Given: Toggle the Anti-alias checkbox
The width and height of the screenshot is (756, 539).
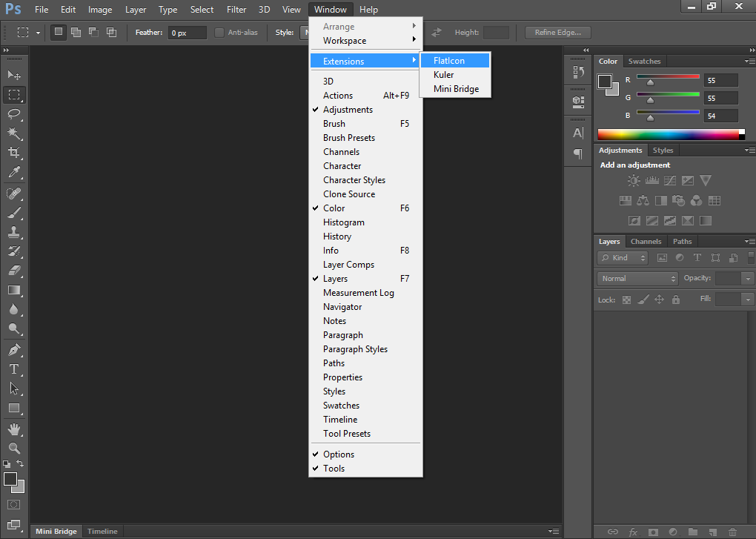Looking at the screenshot, I should (219, 33).
